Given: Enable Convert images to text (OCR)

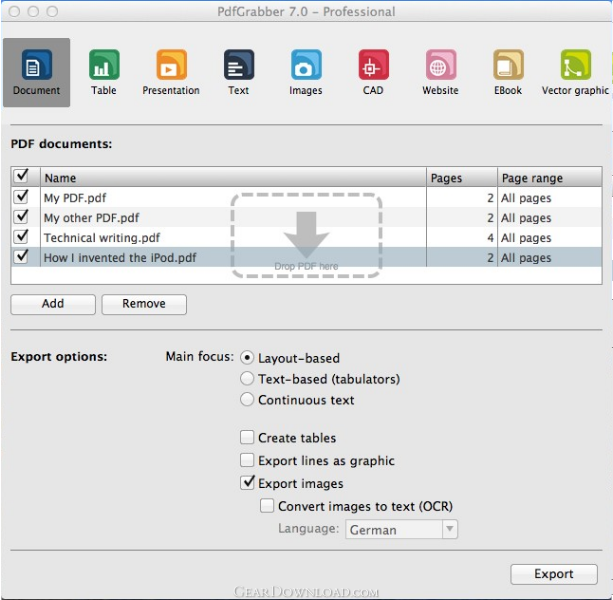Looking at the screenshot, I should 267,505.
